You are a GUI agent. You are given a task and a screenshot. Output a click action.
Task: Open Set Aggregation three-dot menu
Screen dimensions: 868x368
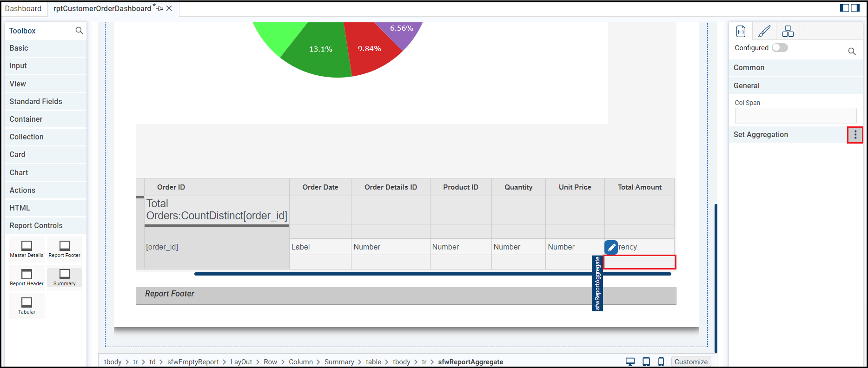click(x=855, y=135)
